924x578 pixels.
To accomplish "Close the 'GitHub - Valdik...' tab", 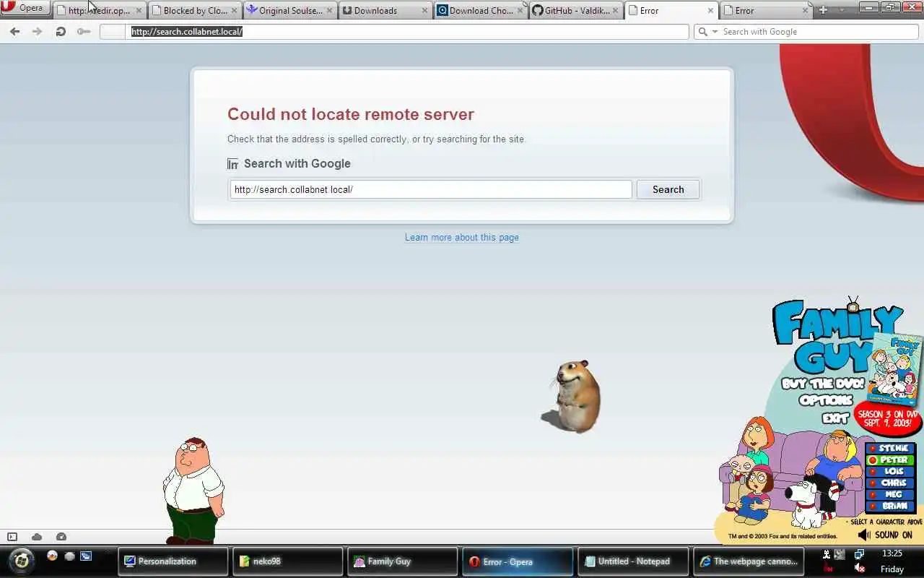I will [615, 11].
